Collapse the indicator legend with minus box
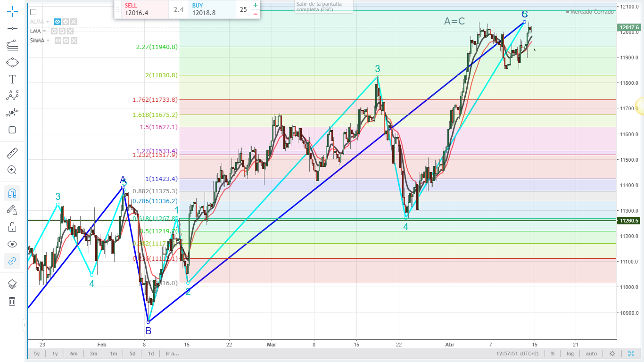This screenshot has width=644, height=362. [33, 12]
